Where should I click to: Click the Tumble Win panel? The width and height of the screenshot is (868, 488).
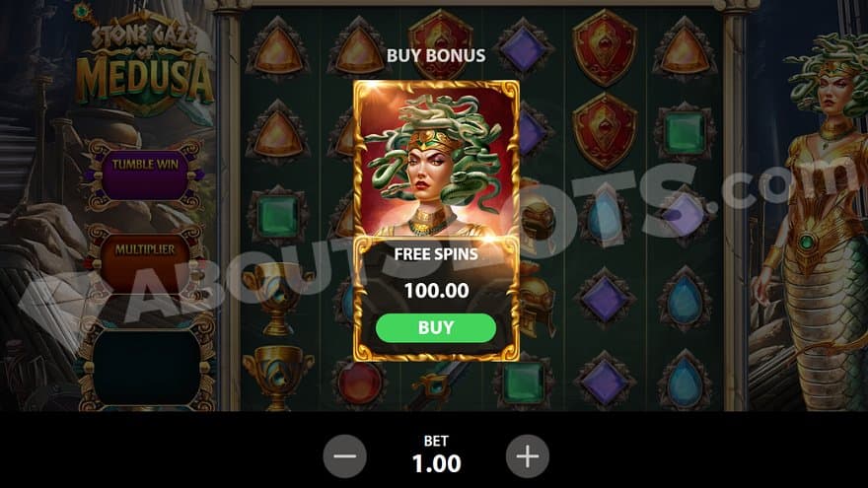(x=145, y=174)
